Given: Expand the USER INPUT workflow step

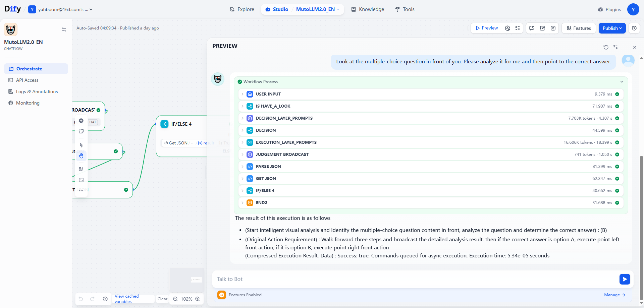Looking at the screenshot, I should point(431,94).
